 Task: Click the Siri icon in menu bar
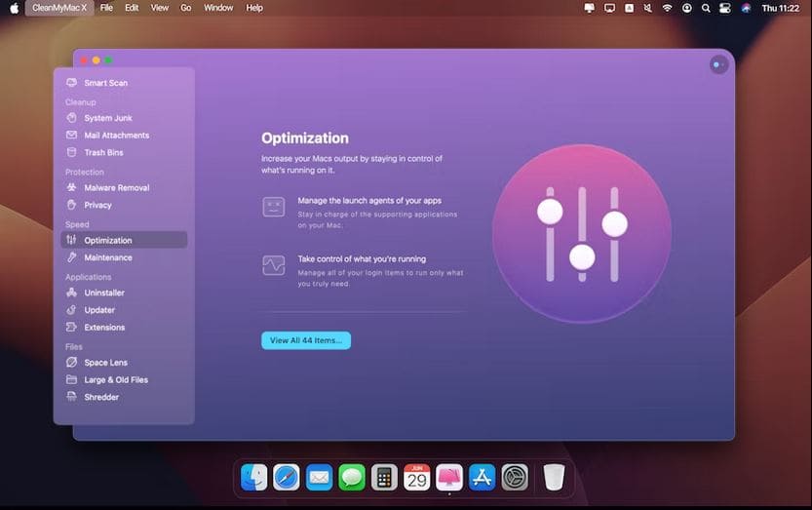tap(746, 8)
